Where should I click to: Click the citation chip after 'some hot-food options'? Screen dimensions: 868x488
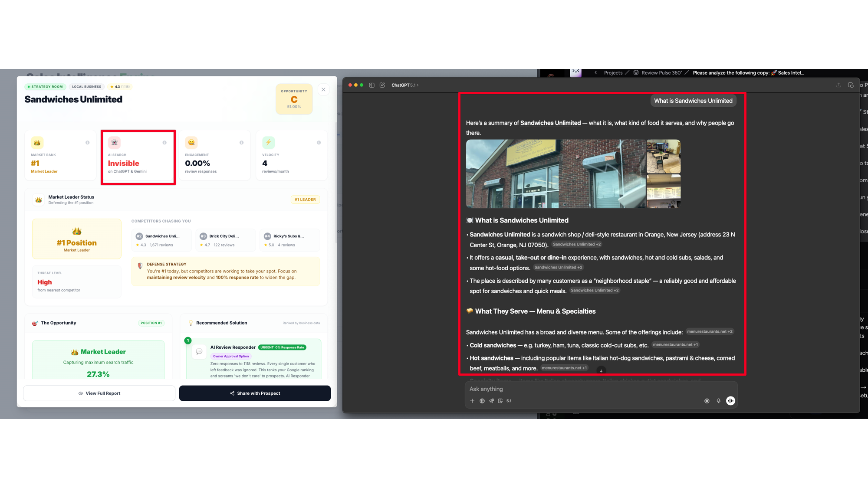[x=558, y=268]
